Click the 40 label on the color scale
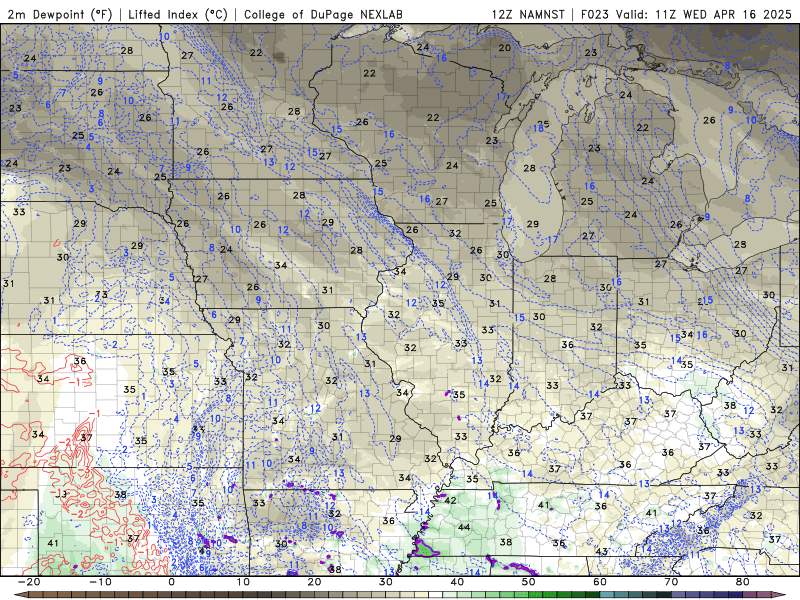The height and width of the screenshot is (600, 800). (457, 582)
